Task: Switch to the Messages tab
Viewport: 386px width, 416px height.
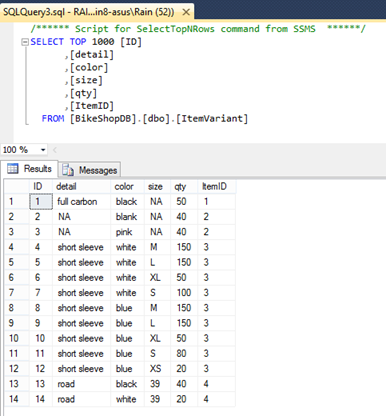Action: pos(90,170)
